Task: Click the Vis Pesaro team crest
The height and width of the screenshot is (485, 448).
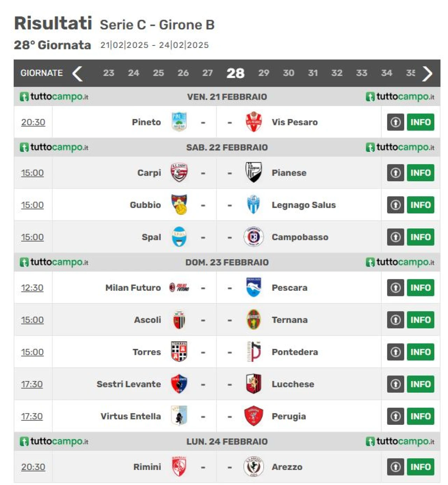Action: click(254, 122)
